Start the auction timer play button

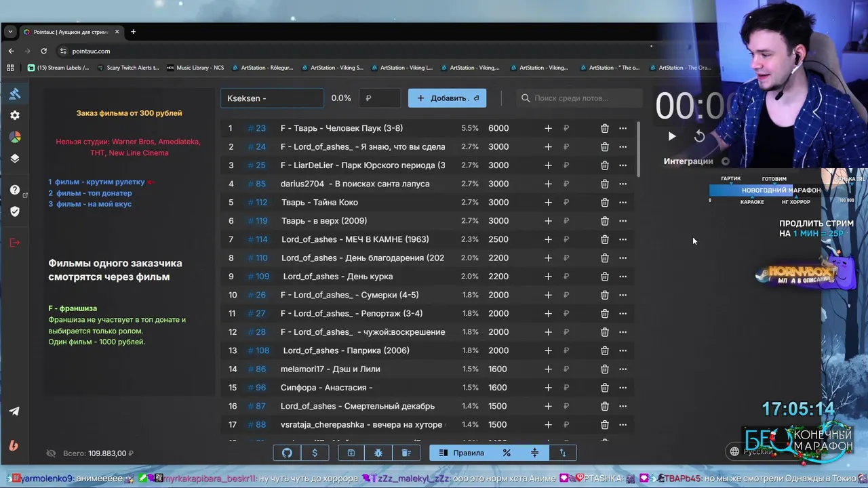(671, 136)
